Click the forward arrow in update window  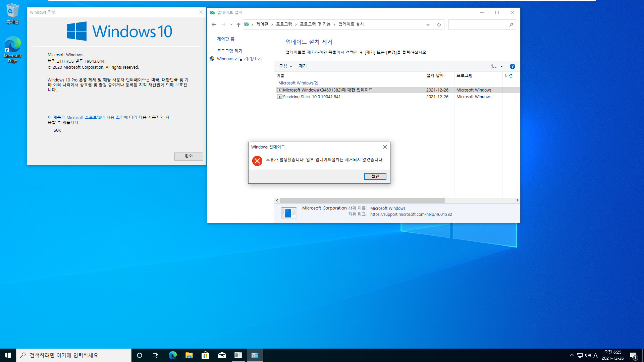coord(223,24)
